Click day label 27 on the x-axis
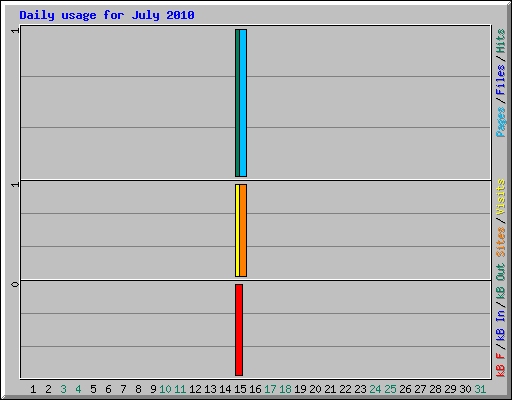Viewport: 512px width, 400px height. (420, 389)
